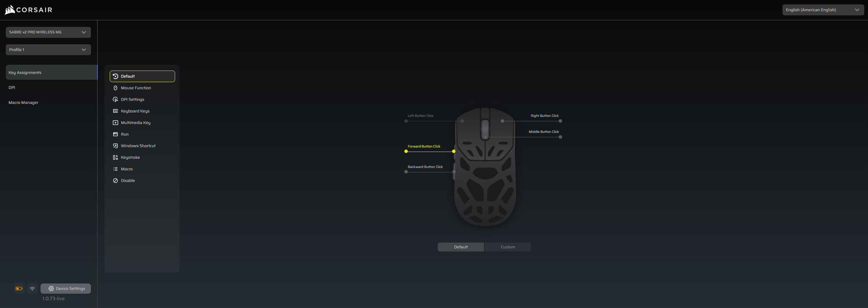Select Key Assignments in the sidebar
Screen dimensions: 868x308
tap(51, 73)
